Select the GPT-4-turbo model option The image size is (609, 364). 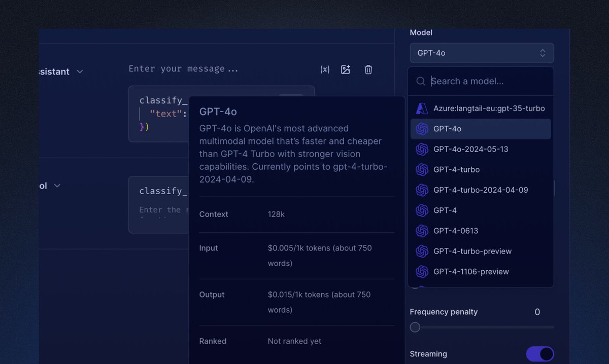(481, 169)
